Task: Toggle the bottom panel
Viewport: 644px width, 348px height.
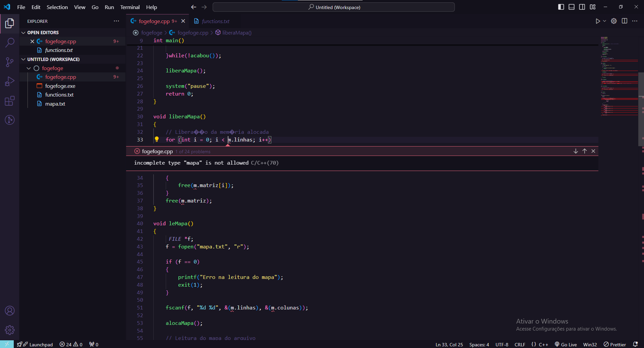Action: (x=572, y=7)
